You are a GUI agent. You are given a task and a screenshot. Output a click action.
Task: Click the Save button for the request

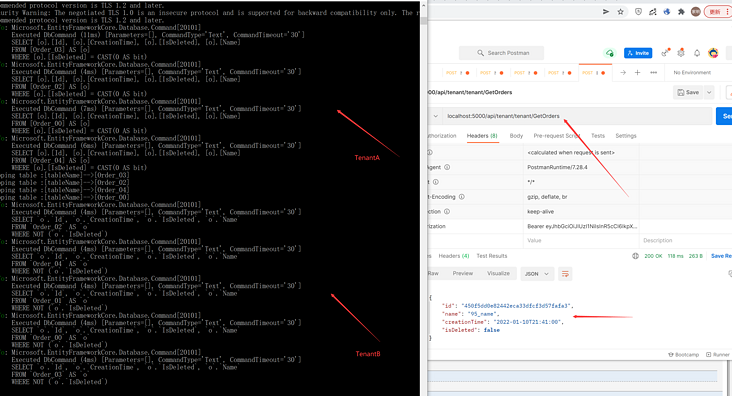pyautogui.click(x=688, y=92)
